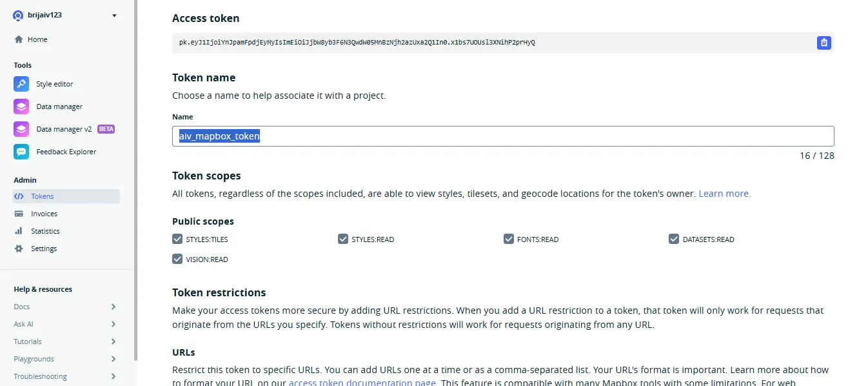Open the Ask AI menu item
This screenshot has height=386, width=868.
pos(24,324)
